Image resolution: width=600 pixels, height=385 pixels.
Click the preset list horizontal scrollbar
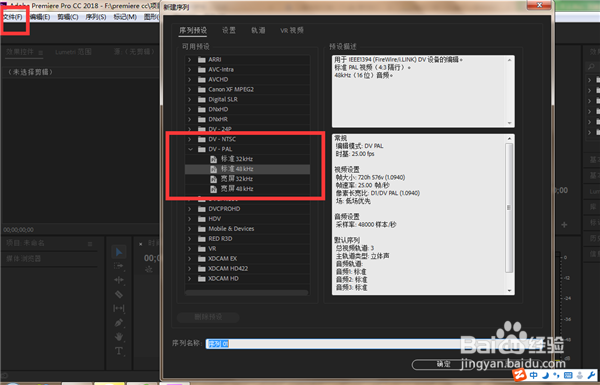click(246, 292)
